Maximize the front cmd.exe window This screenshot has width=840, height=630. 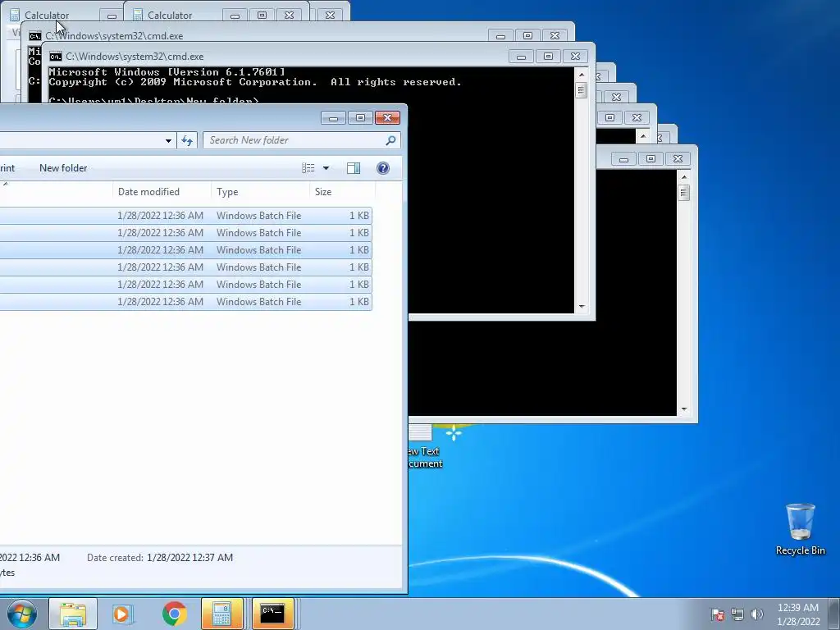pyautogui.click(x=548, y=57)
